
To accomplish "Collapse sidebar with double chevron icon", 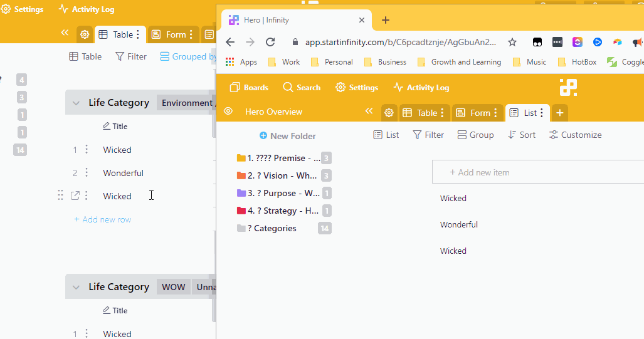I will point(369,112).
